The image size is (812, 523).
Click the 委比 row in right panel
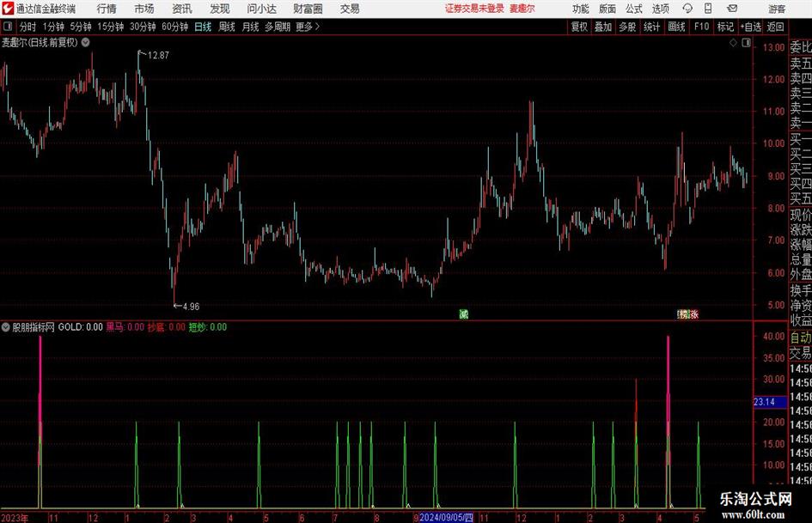point(800,47)
